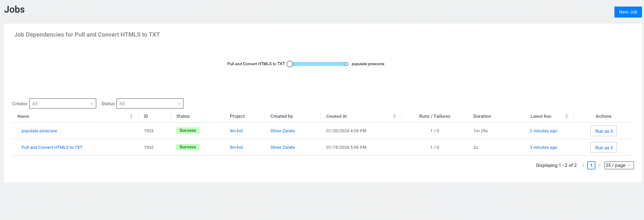Viewport: 644px width, 220px height.
Task: Click created date 01/20/2024 4:09 PM
Action: click(346, 131)
